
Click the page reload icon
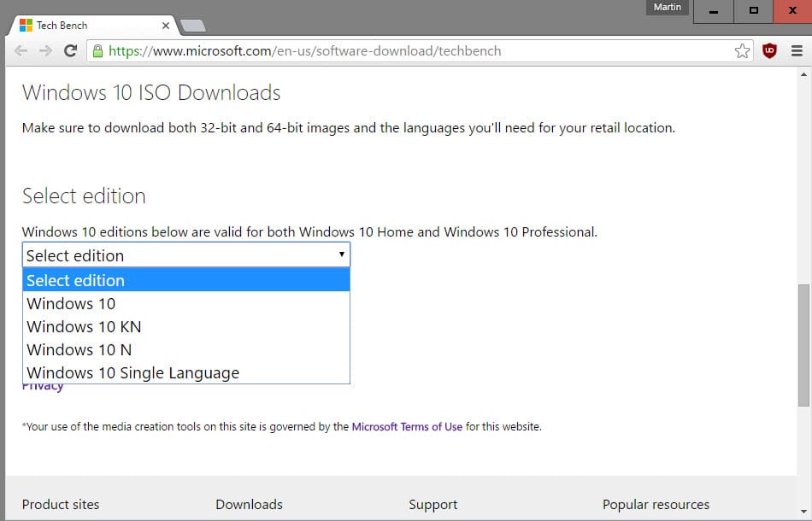(71, 50)
